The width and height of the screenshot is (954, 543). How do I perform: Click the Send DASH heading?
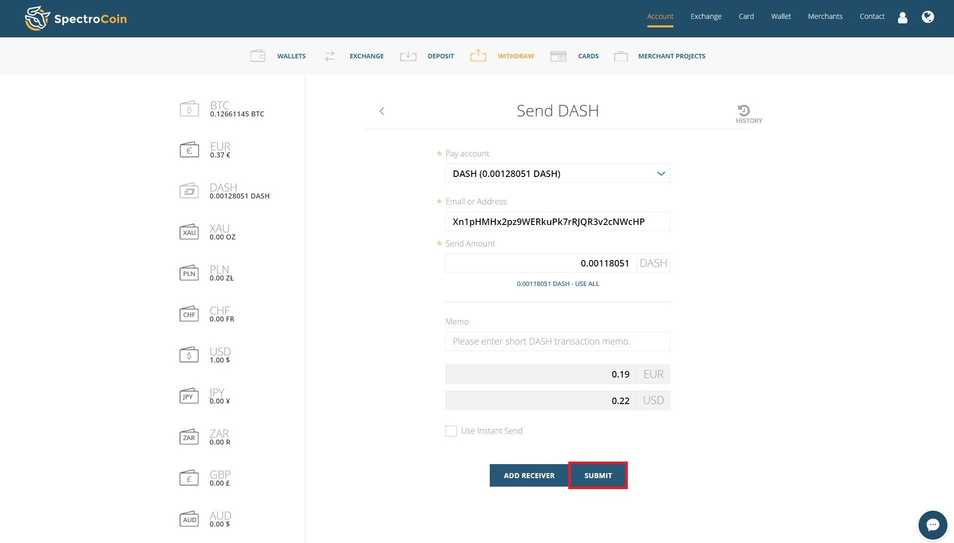pos(557,111)
